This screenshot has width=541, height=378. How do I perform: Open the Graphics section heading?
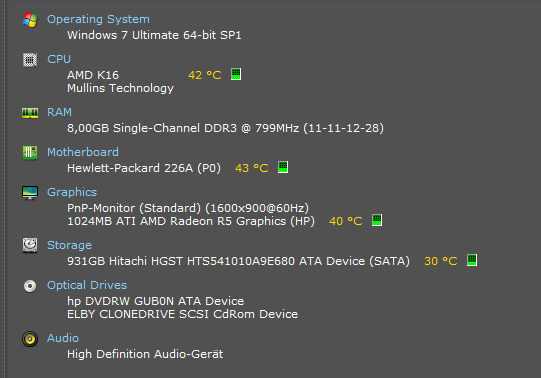click(72, 192)
